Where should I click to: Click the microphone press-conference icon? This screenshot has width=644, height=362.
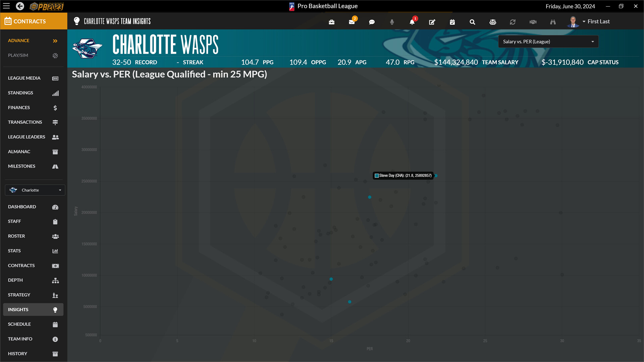(x=392, y=21)
